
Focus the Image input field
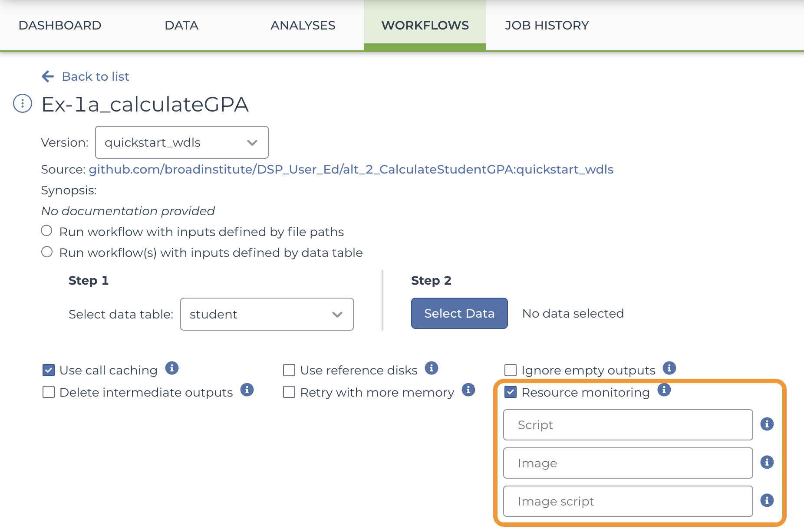628,463
